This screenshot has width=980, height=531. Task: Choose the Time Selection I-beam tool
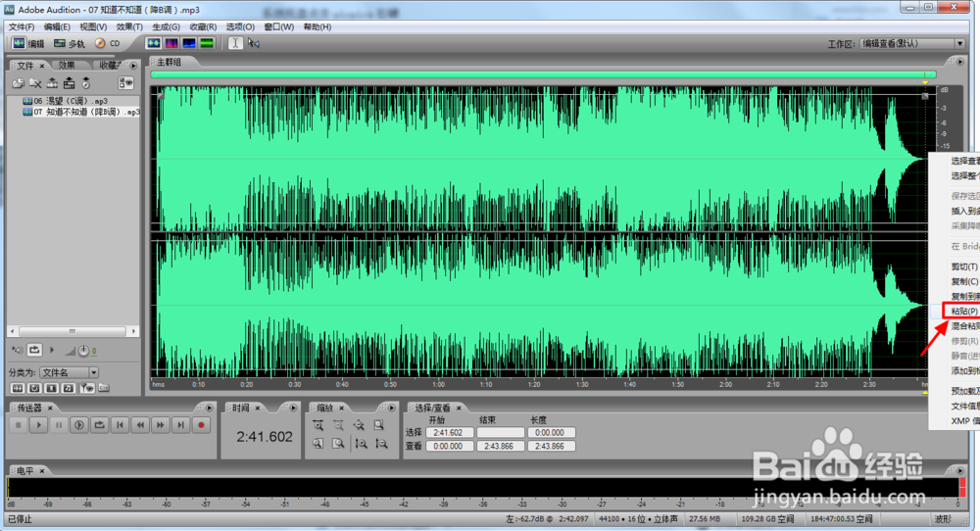point(235,43)
